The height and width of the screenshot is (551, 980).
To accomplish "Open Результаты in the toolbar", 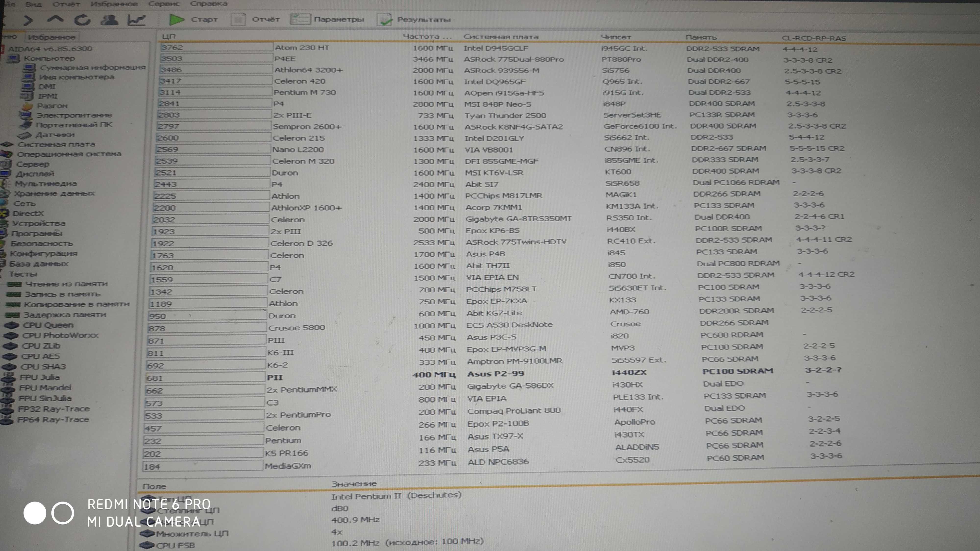I will click(414, 19).
